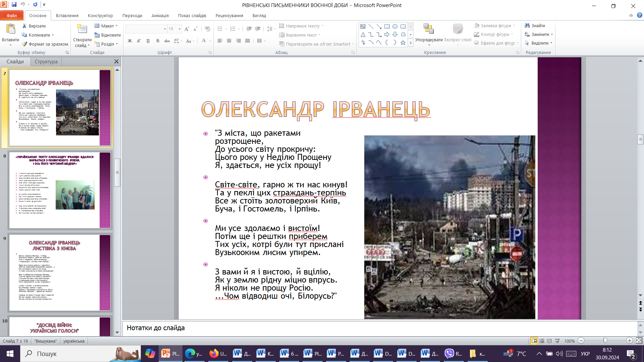The image size is (644, 362).
Task: Switch to Slide Sorter view in status bar
Action: [542, 341]
